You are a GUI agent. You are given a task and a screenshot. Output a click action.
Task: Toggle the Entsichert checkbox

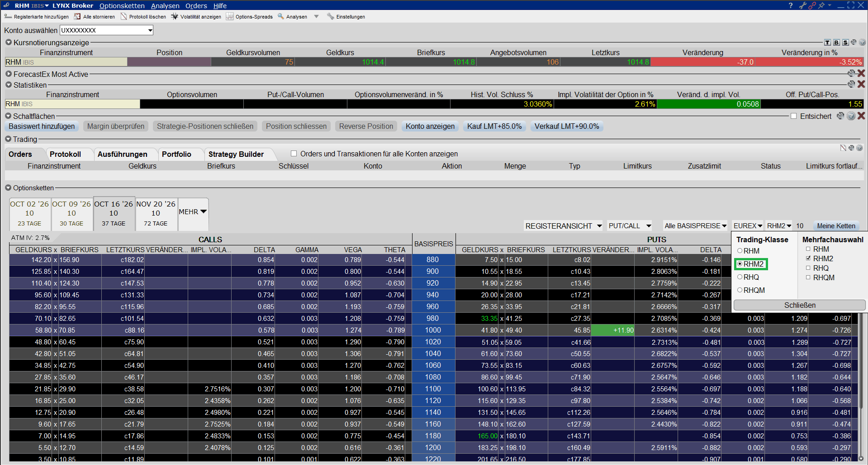[793, 116]
